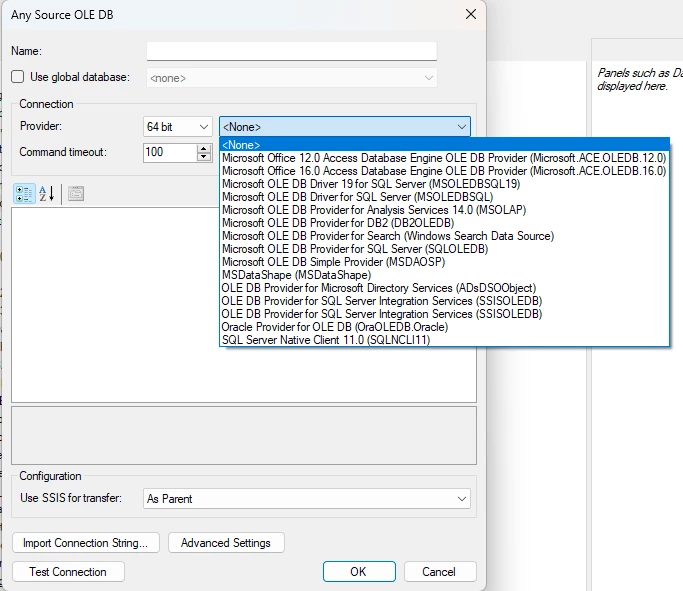Pick Microsoft OLE DB Provider for DB2
683x591 pixels.
click(444, 223)
